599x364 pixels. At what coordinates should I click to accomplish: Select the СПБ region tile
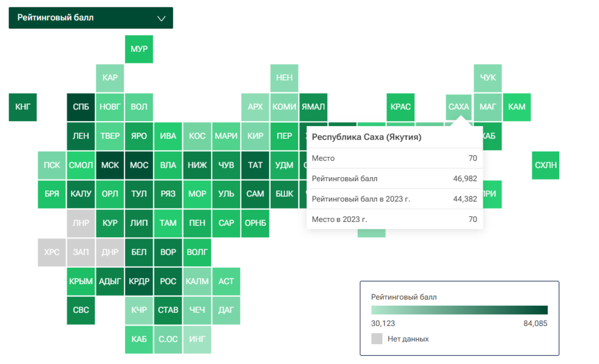(x=81, y=107)
